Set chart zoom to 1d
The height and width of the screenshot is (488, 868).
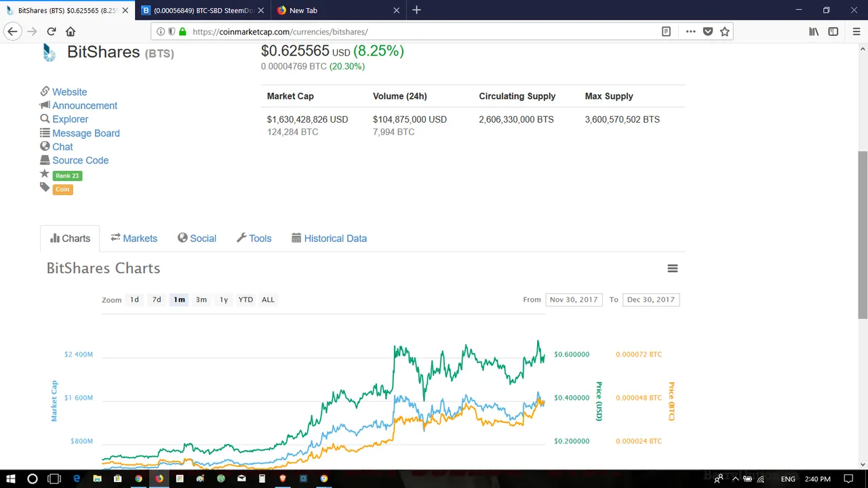134,300
